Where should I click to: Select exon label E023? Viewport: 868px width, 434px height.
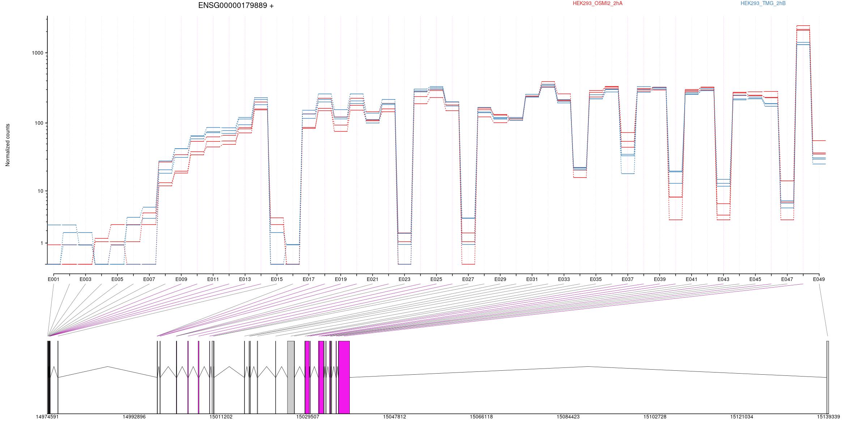pyautogui.click(x=404, y=279)
